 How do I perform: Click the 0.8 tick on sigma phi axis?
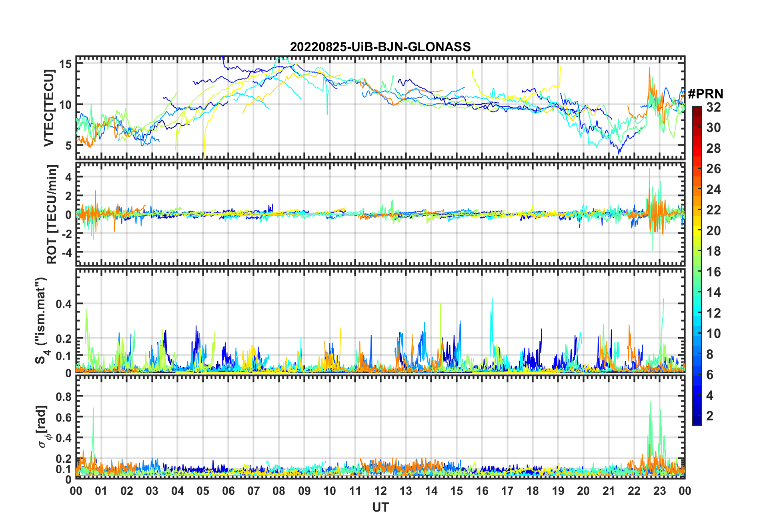64,396
